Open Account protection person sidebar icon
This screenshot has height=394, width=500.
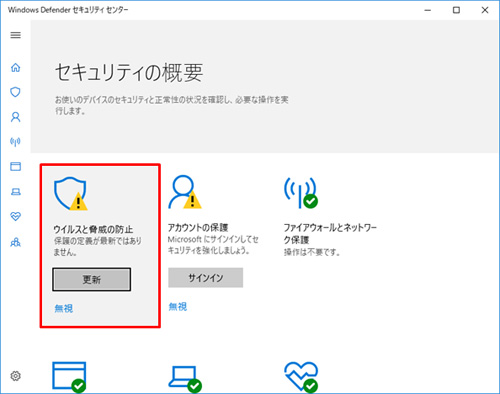[x=15, y=117]
